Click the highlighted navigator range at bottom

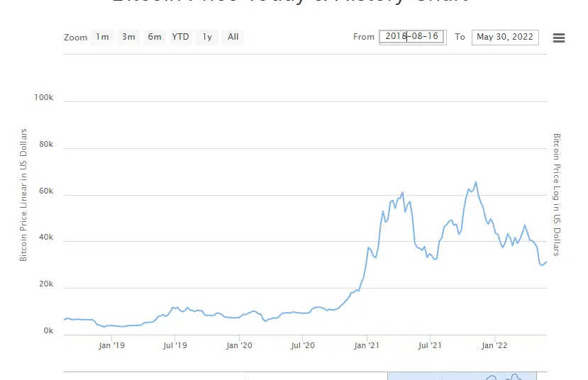point(462,376)
